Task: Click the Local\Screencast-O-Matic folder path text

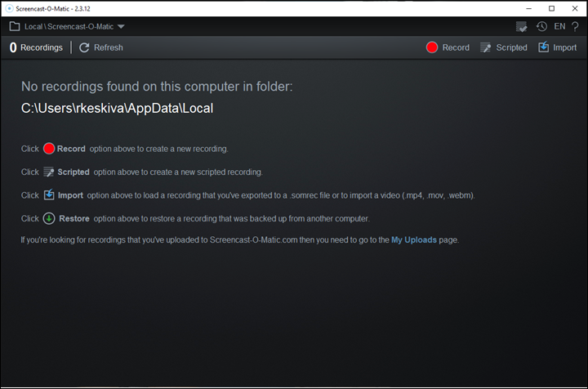Action: pyautogui.click(x=69, y=27)
